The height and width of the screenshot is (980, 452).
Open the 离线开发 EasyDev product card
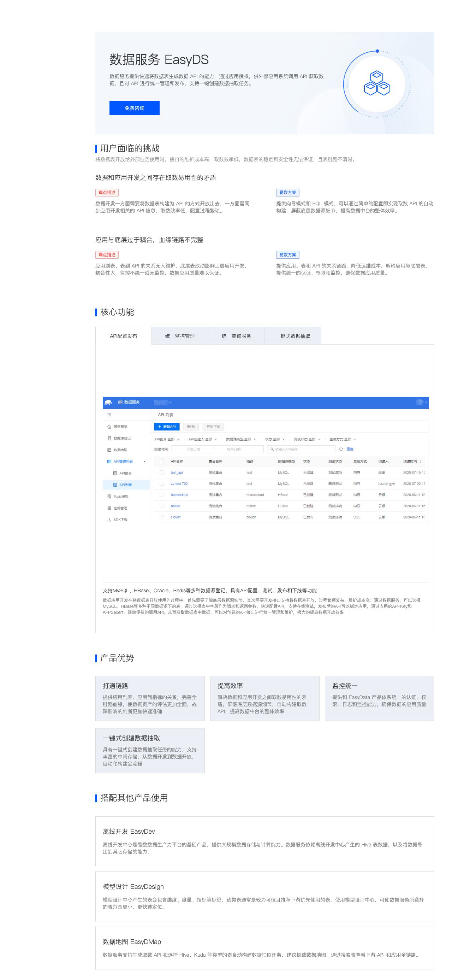click(x=264, y=841)
